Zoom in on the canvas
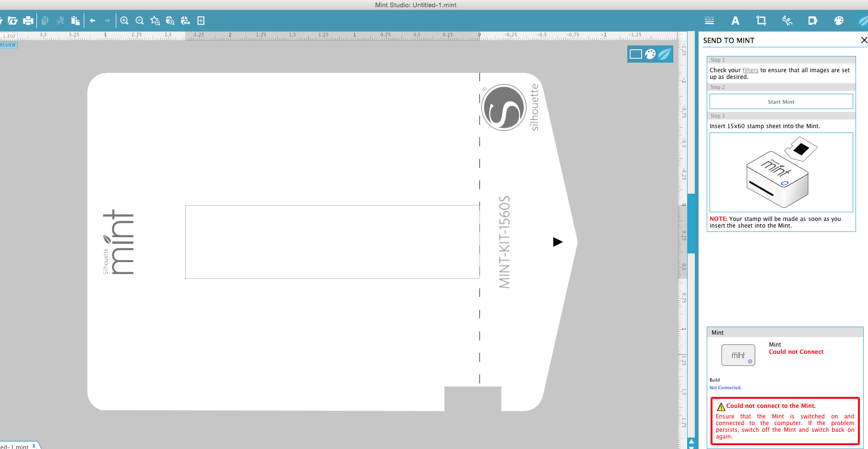The height and width of the screenshot is (449, 868). pos(124,21)
